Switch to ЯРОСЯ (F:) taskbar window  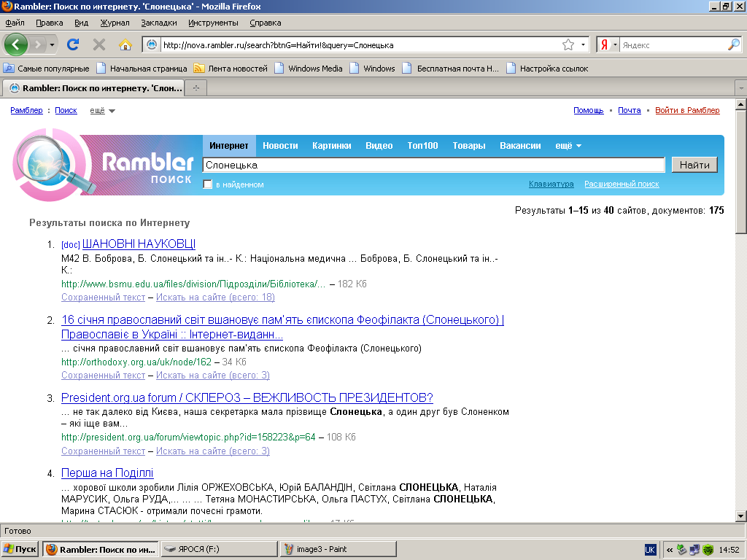coord(219,549)
